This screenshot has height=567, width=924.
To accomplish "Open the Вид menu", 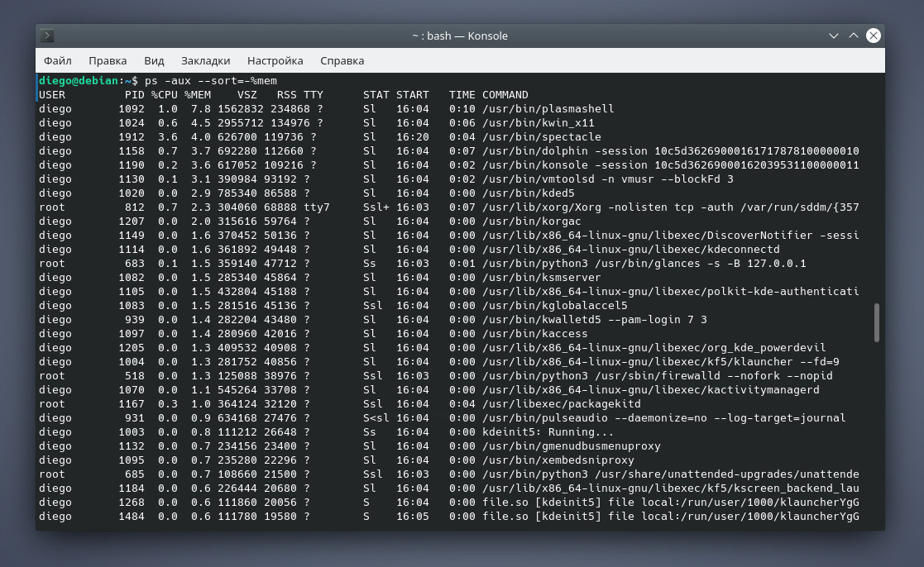I will (154, 60).
